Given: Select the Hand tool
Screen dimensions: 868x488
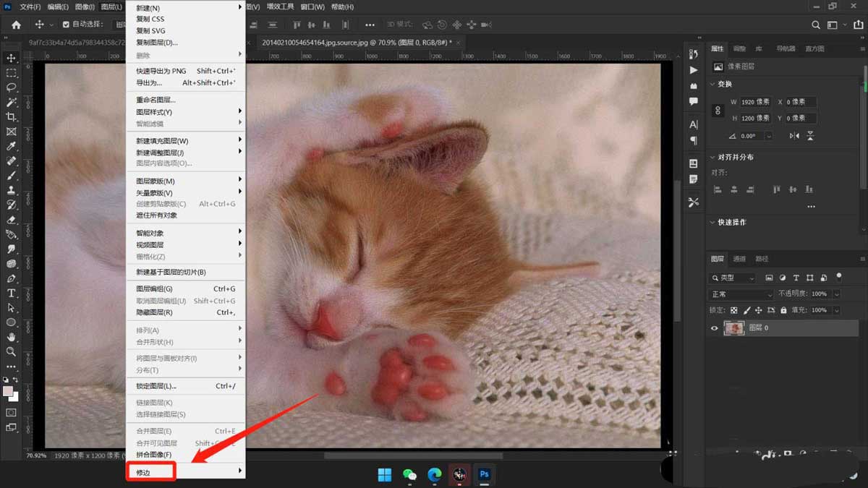Looking at the screenshot, I should coord(12,337).
